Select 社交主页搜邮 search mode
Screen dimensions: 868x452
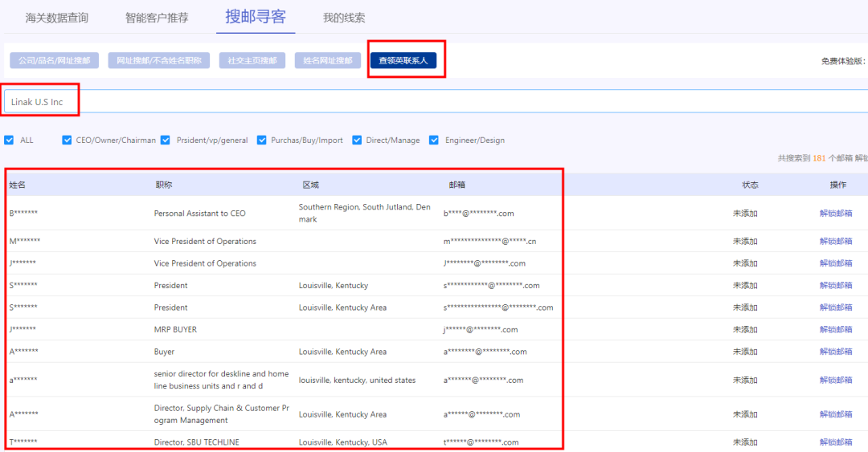(x=252, y=61)
